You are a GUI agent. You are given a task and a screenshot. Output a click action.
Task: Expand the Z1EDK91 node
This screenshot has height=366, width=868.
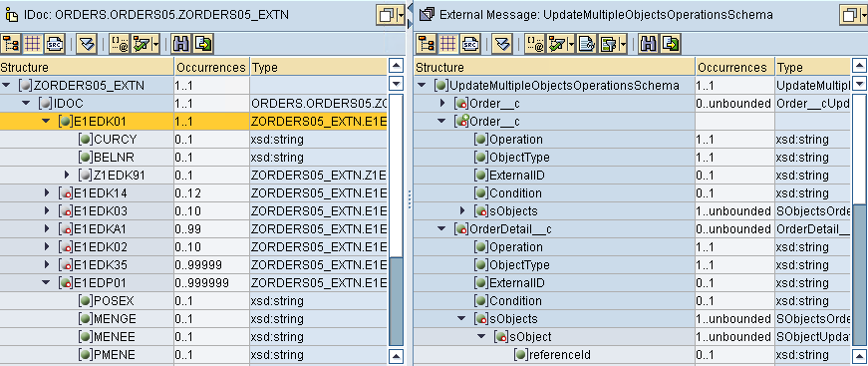click(67, 175)
